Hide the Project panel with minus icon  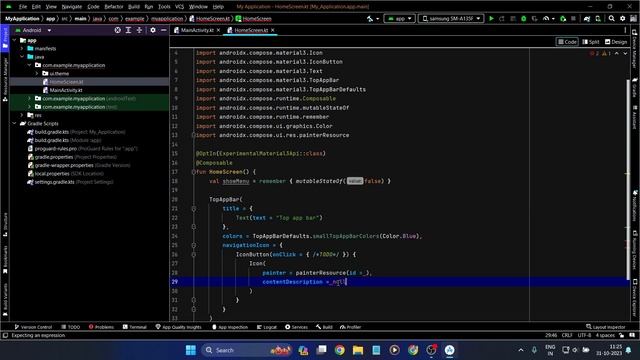pos(164,30)
